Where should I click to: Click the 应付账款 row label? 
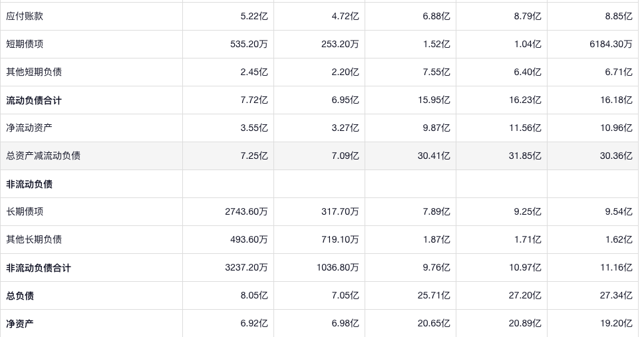click(25, 16)
